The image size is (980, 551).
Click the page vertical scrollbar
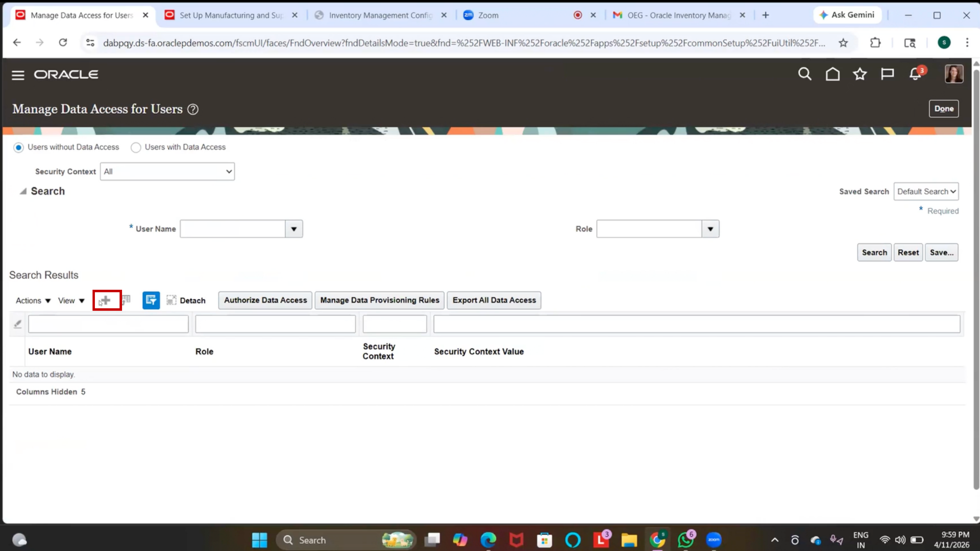[x=976, y=281]
